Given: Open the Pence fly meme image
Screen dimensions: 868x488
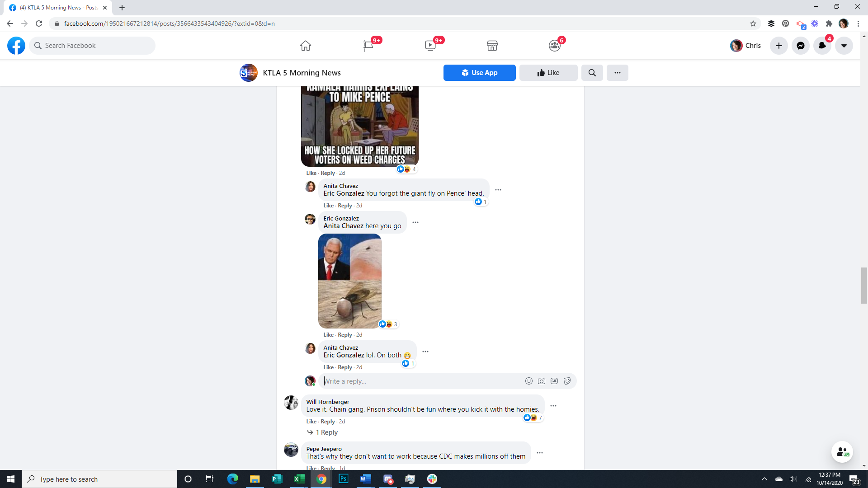Looking at the screenshot, I should [349, 281].
